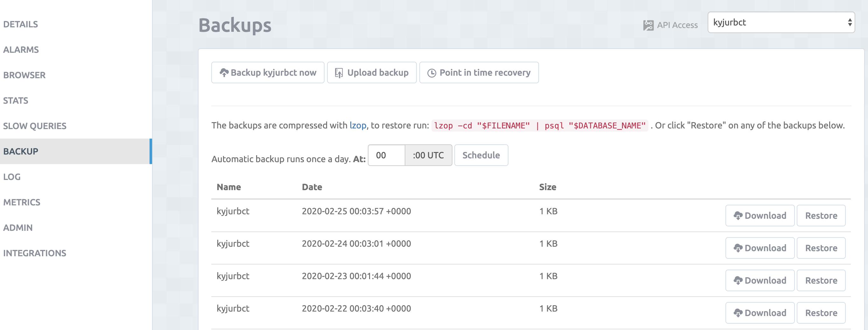Open the kyjurbct instance dropdown
Viewport: 868px width, 330px height.
[781, 23]
